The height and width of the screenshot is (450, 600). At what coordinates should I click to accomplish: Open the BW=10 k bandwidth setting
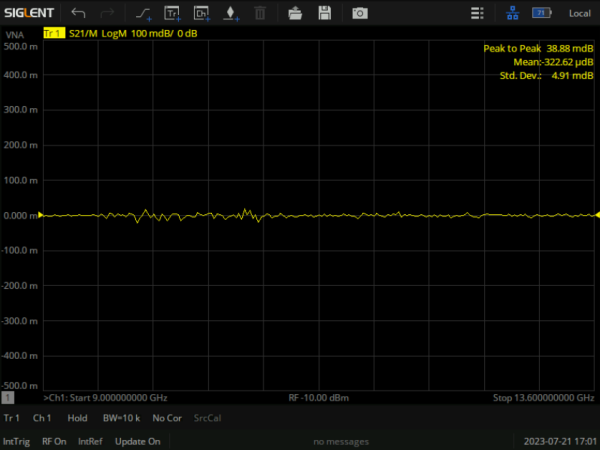tap(121, 417)
